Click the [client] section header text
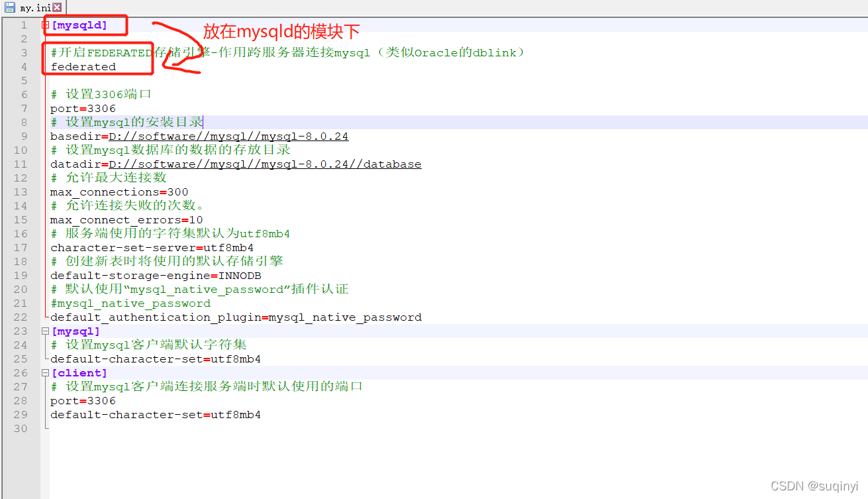The image size is (868, 499). 79,373
